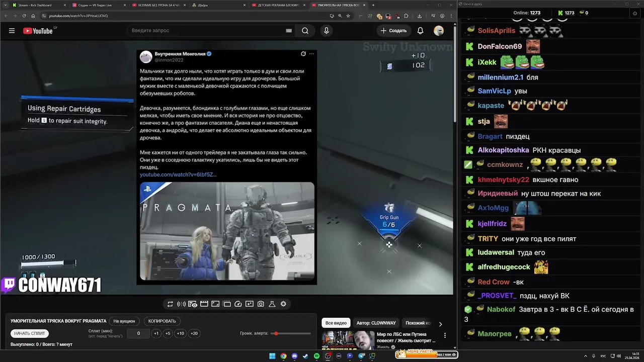644x362 pixels.
Task: Open Steam from the taskbar
Action: pos(305,356)
